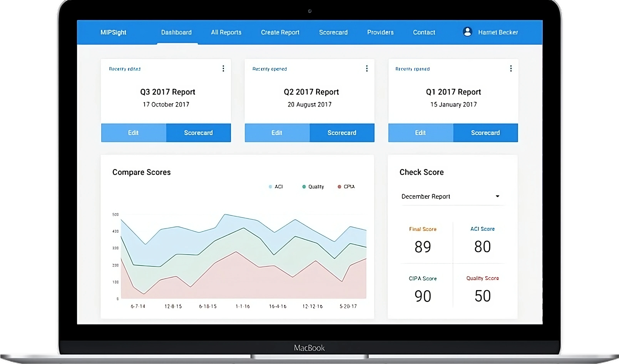619x364 pixels.
Task: Open Q3 2017 Report kebab menu
Action: click(x=223, y=68)
